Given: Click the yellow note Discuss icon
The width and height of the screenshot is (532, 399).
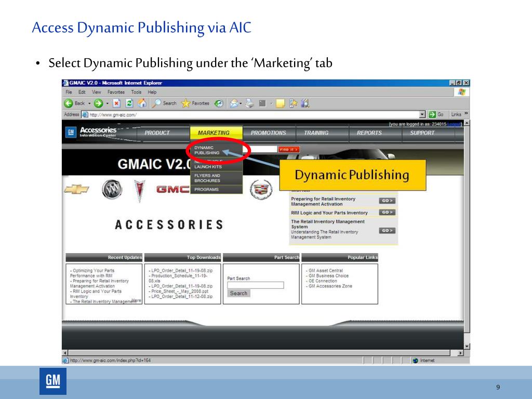Looking at the screenshot, I should [280, 103].
